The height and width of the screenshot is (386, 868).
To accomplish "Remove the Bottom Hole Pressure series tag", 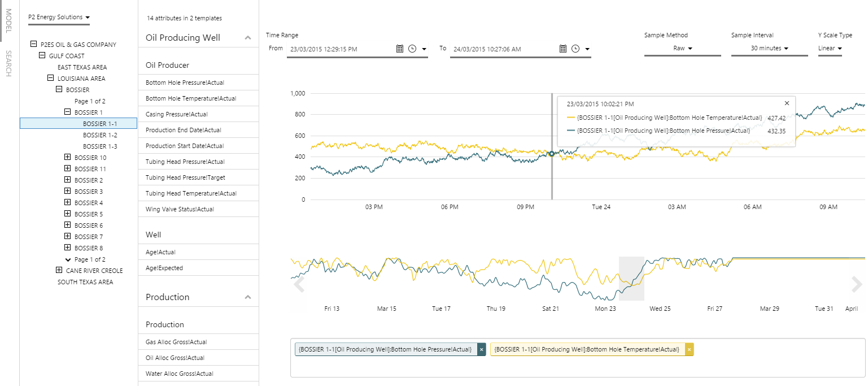I will click(481, 350).
